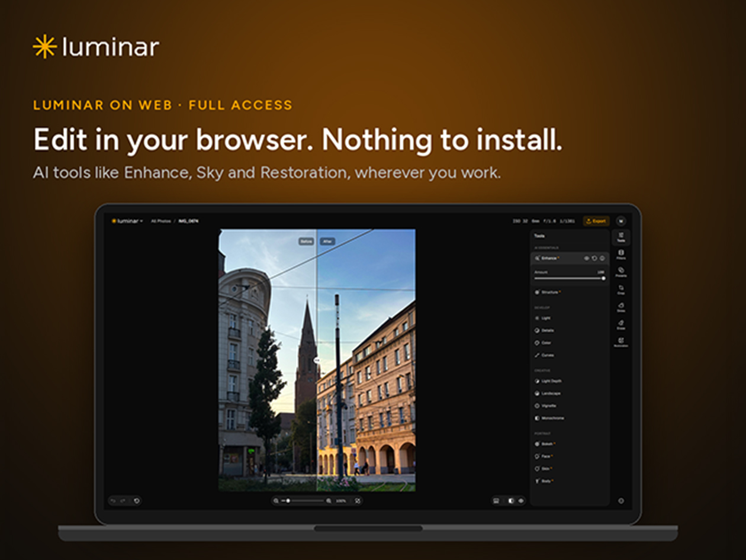Select the Skies tool in sidebar

[621, 307]
